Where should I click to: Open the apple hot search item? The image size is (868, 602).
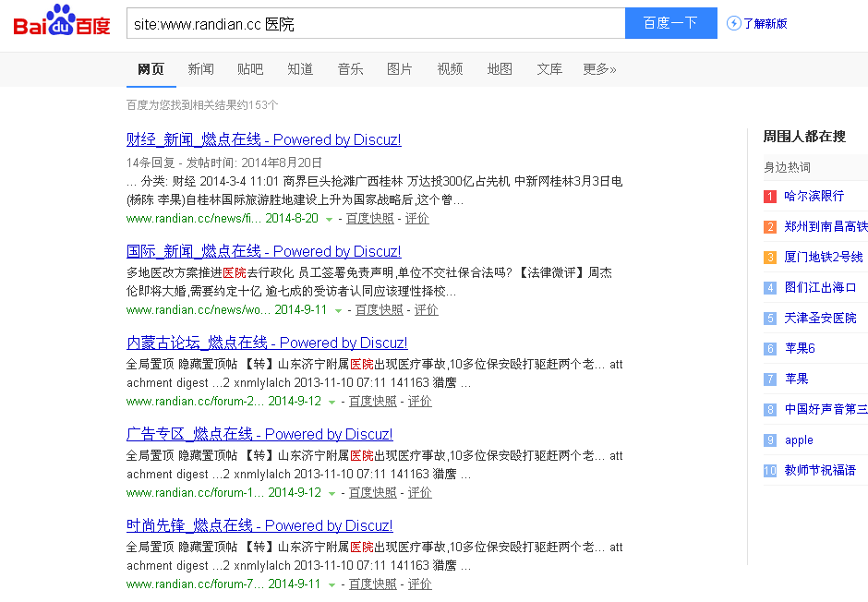coord(799,440)
